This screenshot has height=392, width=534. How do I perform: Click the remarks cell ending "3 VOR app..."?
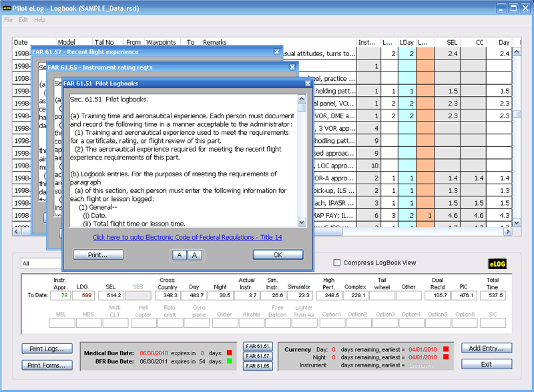tap(335, 128)
